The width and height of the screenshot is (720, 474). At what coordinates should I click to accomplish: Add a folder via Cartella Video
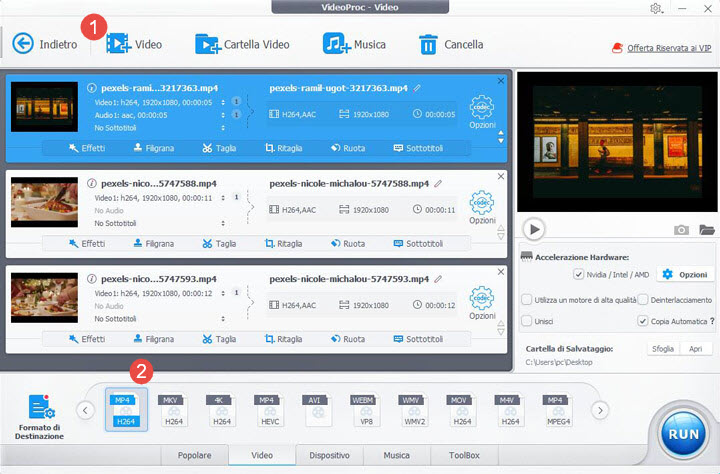click(x=242, y=44)
